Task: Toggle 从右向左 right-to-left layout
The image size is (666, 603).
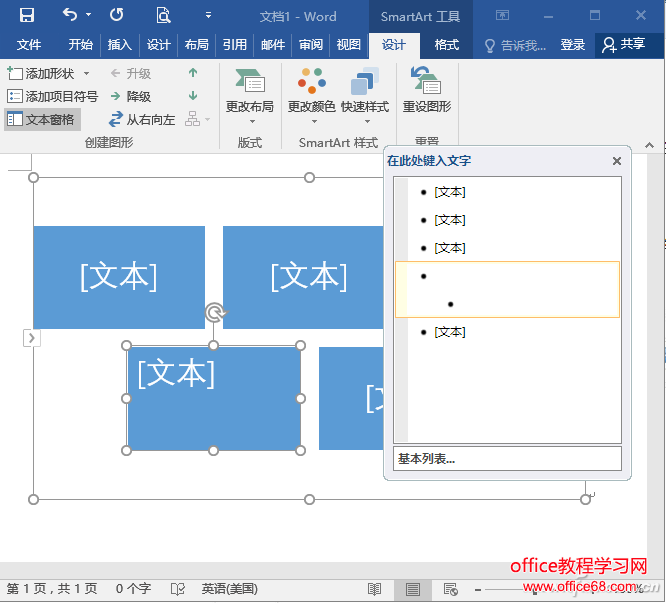Action: point(141,119)
